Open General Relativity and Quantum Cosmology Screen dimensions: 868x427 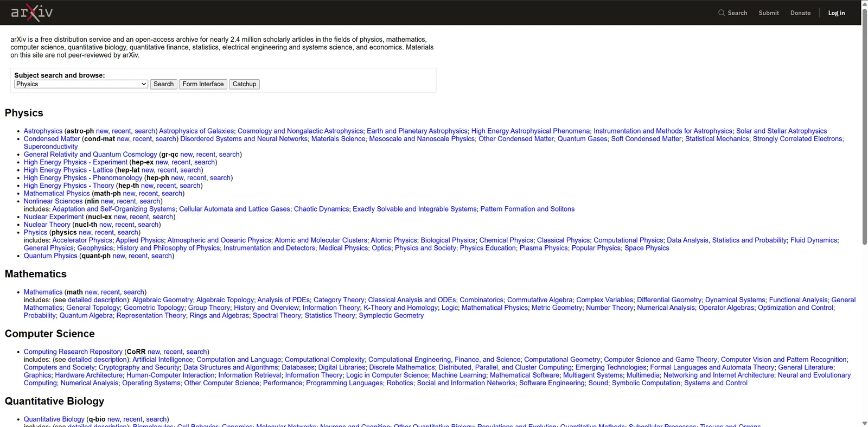[90, 155]
